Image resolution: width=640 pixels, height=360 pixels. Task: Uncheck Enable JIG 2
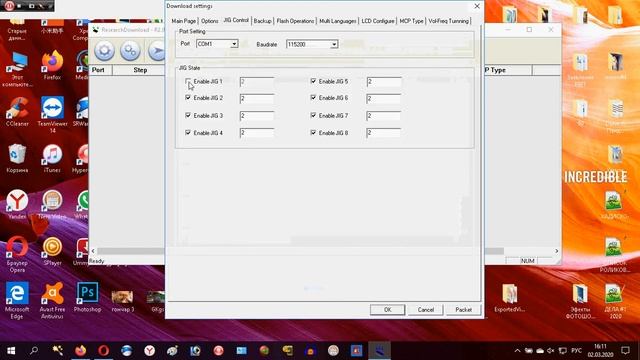point(188,98)
